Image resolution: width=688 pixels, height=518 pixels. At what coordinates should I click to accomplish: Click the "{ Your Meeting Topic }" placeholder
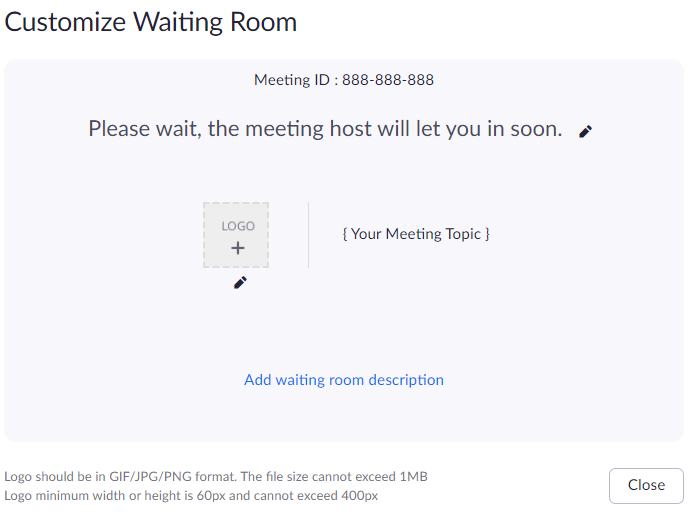pos(416,234)
